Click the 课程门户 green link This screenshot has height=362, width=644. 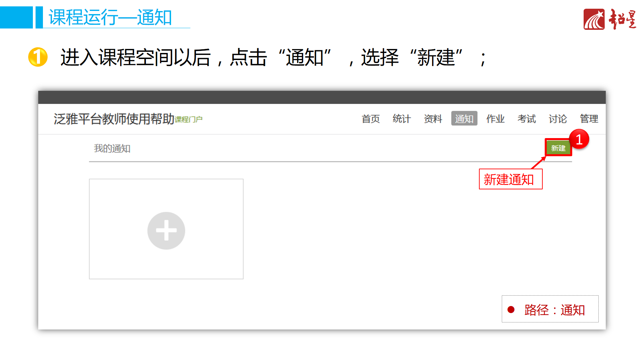[x=189, y=120]
